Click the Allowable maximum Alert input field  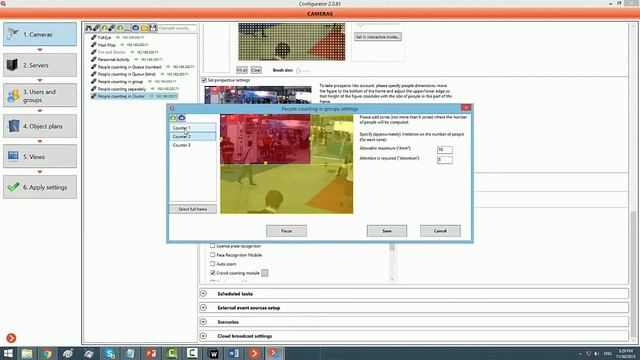pos(444,150)
